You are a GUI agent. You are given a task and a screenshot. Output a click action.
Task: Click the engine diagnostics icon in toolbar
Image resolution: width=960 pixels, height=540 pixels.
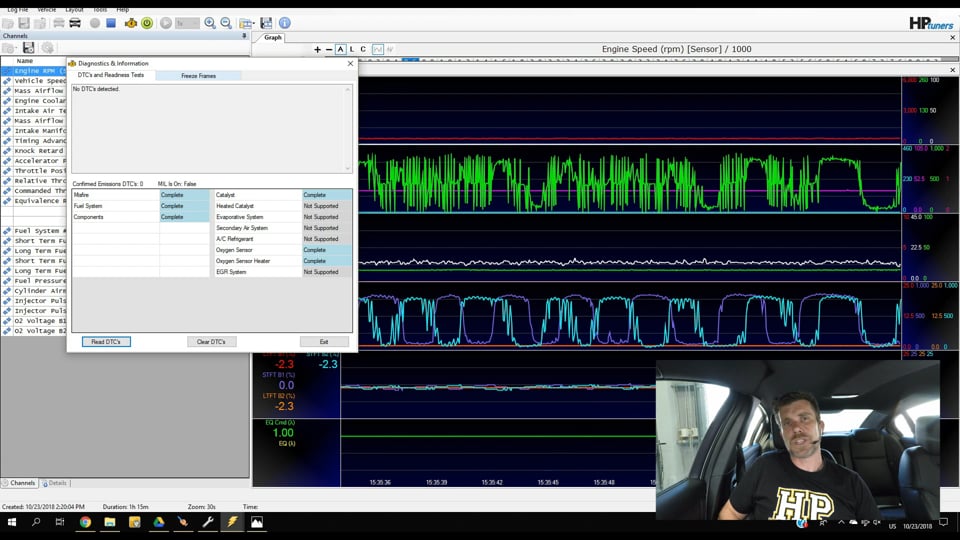point(130,23)
